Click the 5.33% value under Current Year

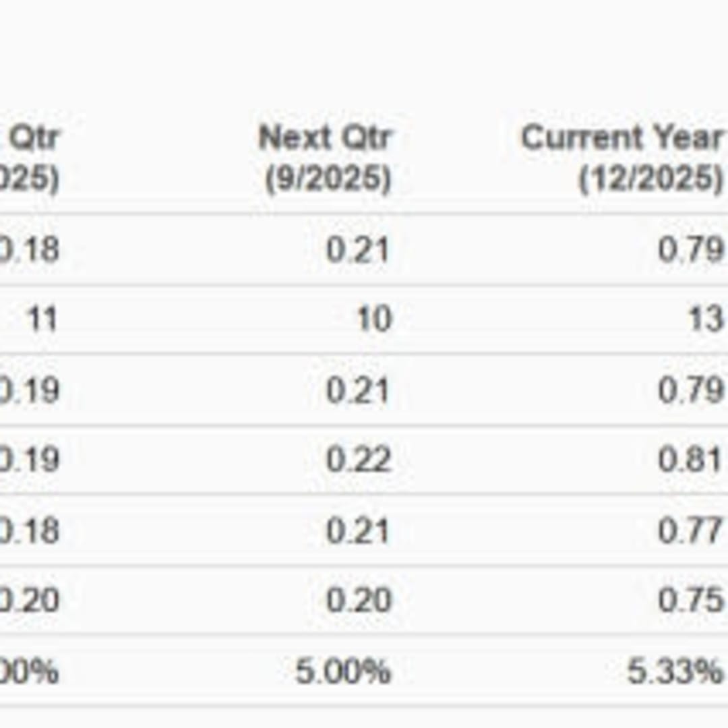click(675, 671)
